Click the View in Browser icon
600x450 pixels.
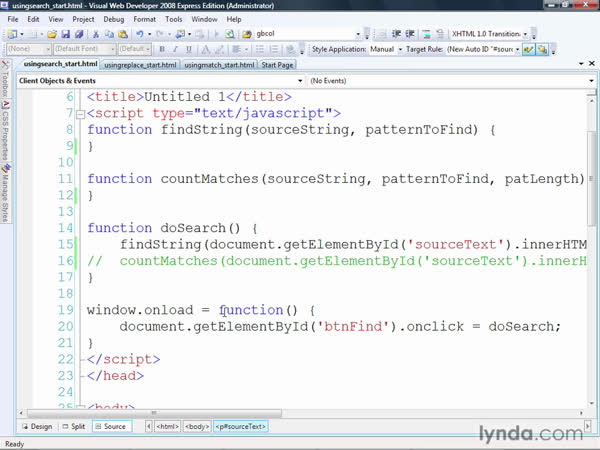(x=229, y=33)
